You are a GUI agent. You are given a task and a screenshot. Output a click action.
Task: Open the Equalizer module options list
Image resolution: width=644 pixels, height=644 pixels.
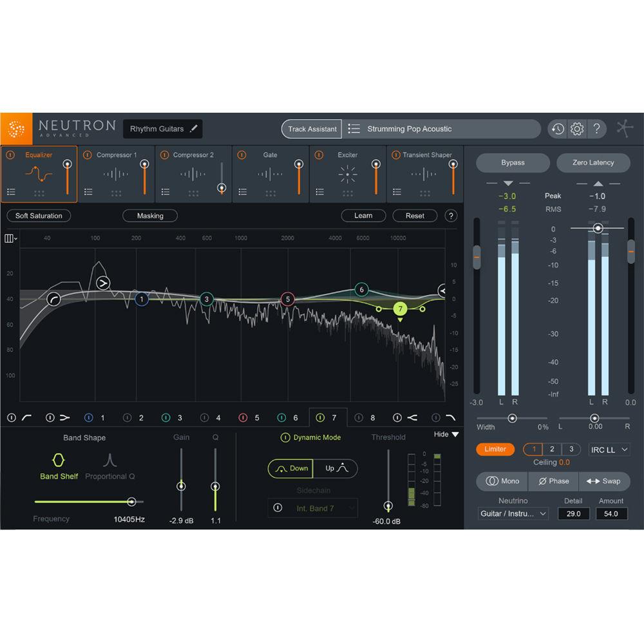11,191
